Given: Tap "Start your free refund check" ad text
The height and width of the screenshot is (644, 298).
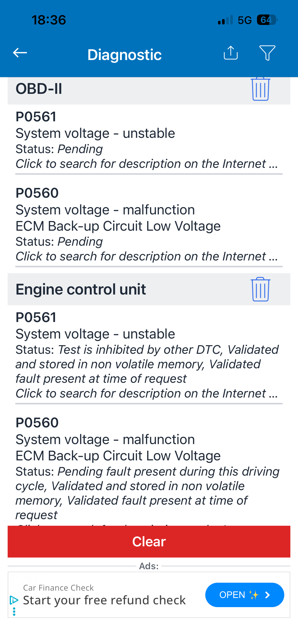Looking at the screenshot, I should 104,600.
